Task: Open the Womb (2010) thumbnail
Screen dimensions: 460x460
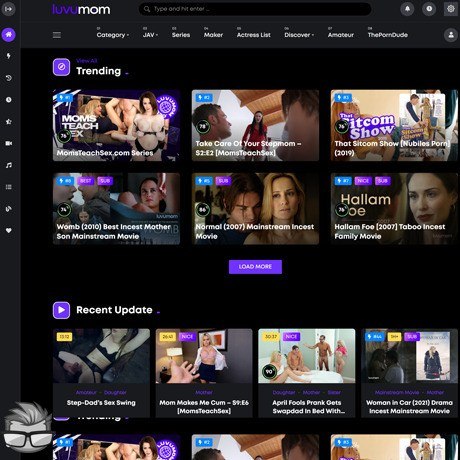Action: [116, 209]
